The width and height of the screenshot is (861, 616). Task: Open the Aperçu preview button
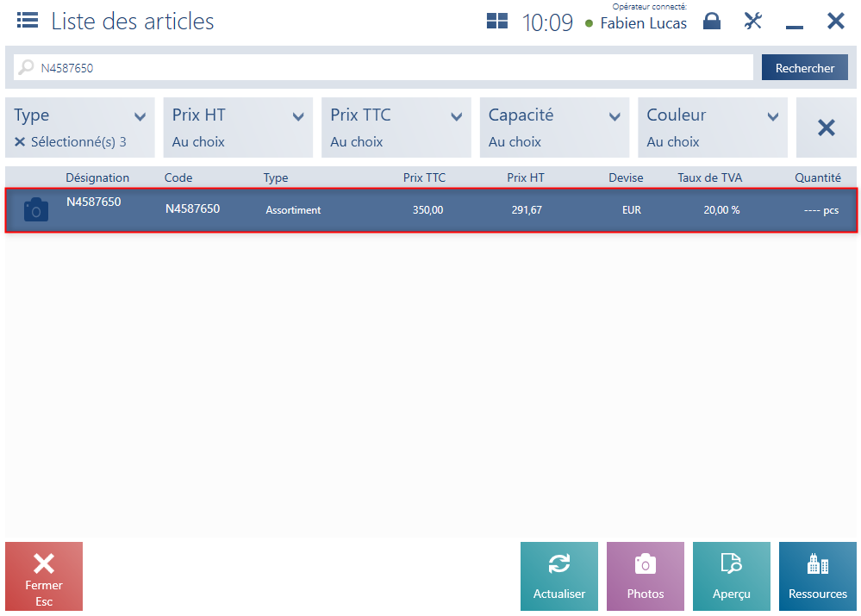point(732,576)
